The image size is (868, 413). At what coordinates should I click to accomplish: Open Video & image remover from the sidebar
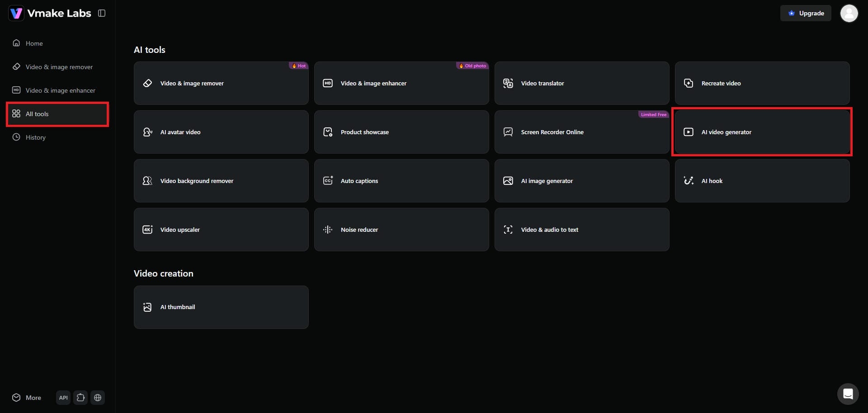[x=57, y=67]
